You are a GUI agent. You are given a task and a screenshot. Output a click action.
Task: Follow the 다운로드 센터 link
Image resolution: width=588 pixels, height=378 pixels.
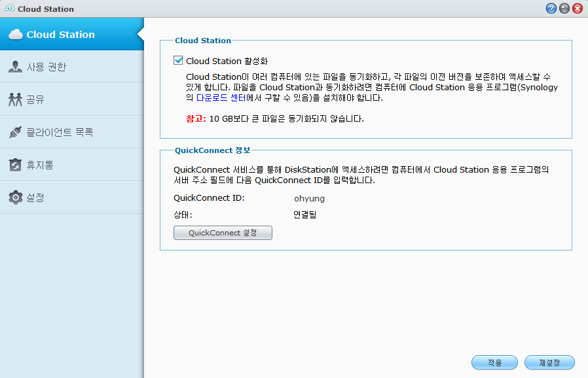221,98
